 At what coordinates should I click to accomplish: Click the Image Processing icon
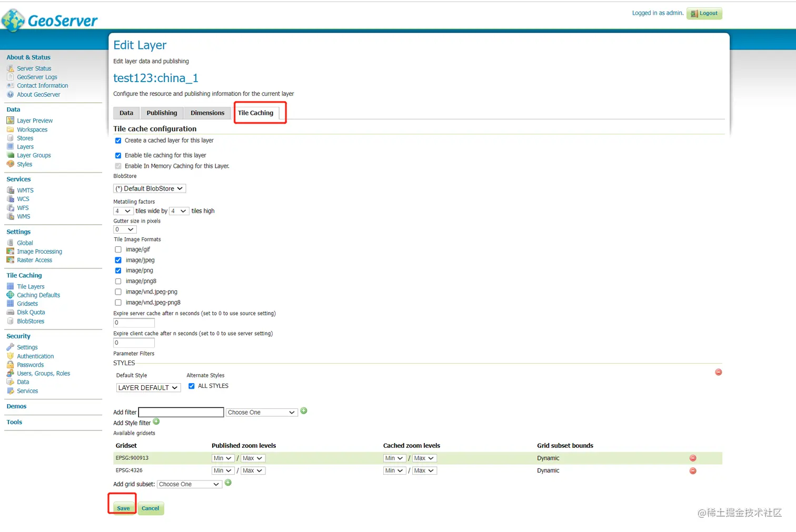coord(10,252)
